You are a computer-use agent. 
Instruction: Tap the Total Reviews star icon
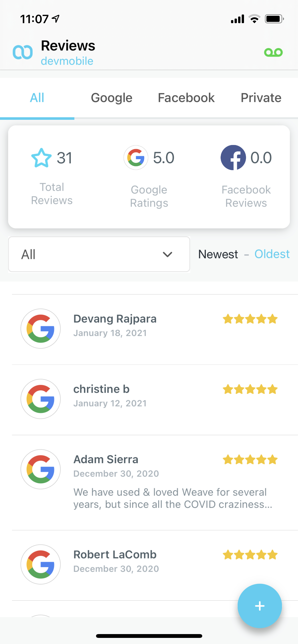[x=41, y=158]
